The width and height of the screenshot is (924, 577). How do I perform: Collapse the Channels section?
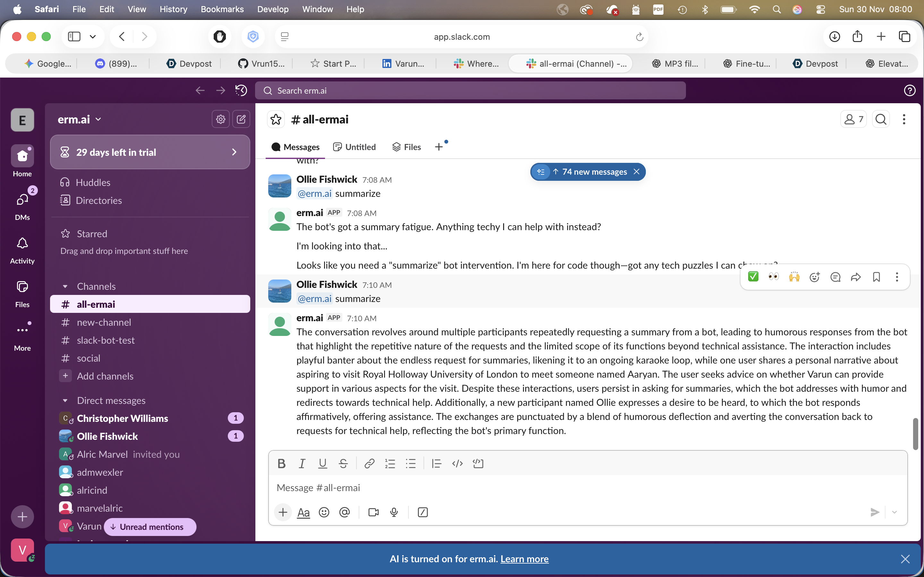(x=65, y=286)
